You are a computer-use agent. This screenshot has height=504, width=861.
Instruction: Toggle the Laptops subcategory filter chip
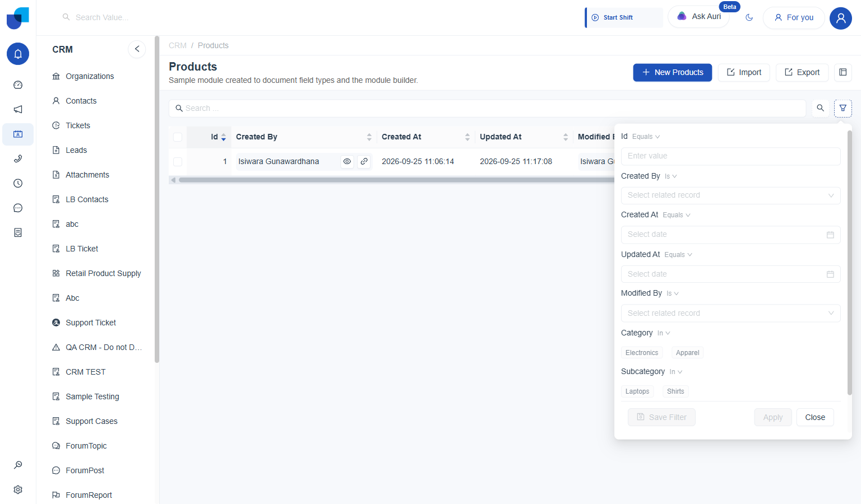click(x=637, y=391)
